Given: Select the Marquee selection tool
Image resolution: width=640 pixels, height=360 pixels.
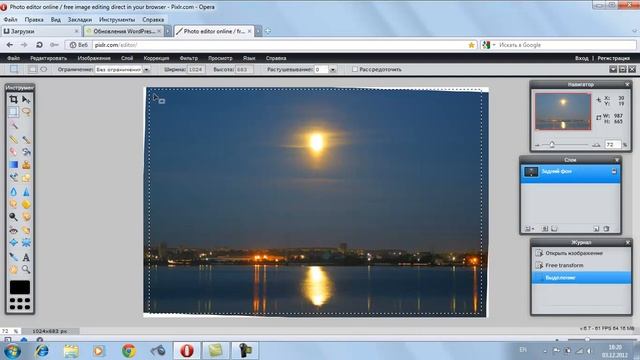Looking at the screenshot, I should 13,111.
